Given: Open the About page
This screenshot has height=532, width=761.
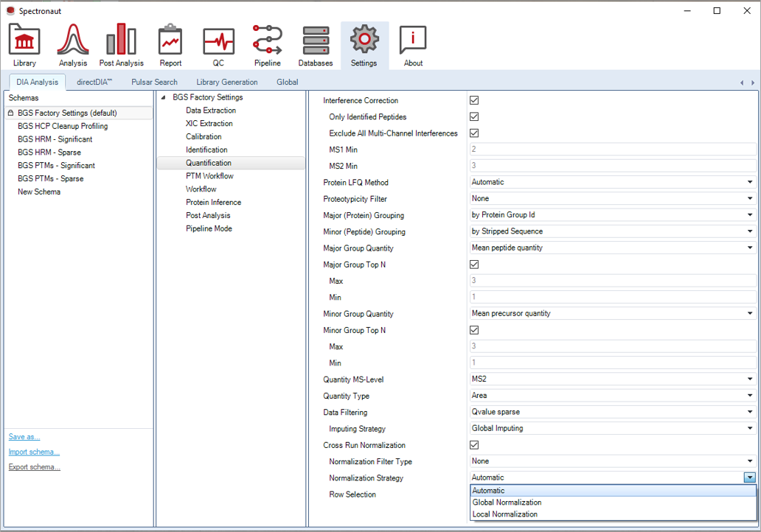Looking at the screenshot, I should [413, 45].
